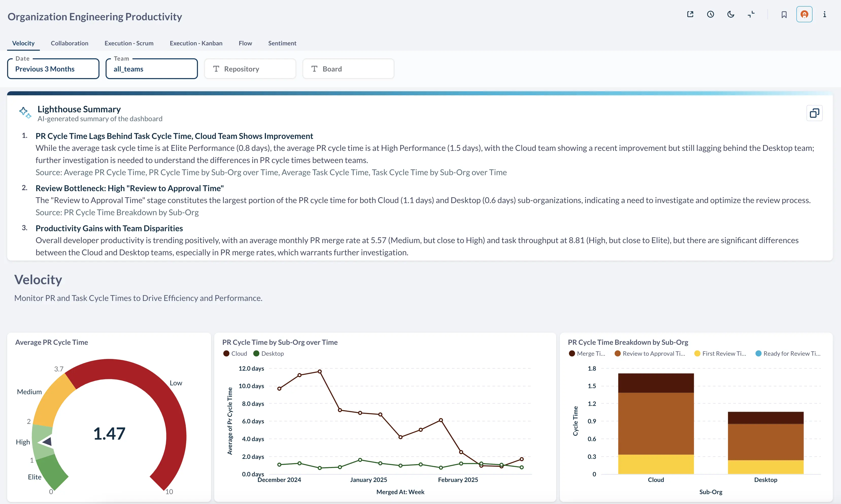Toggle the orange Lighthouse summary button
Screen dimensions: 841x504
tap(804, 14)
